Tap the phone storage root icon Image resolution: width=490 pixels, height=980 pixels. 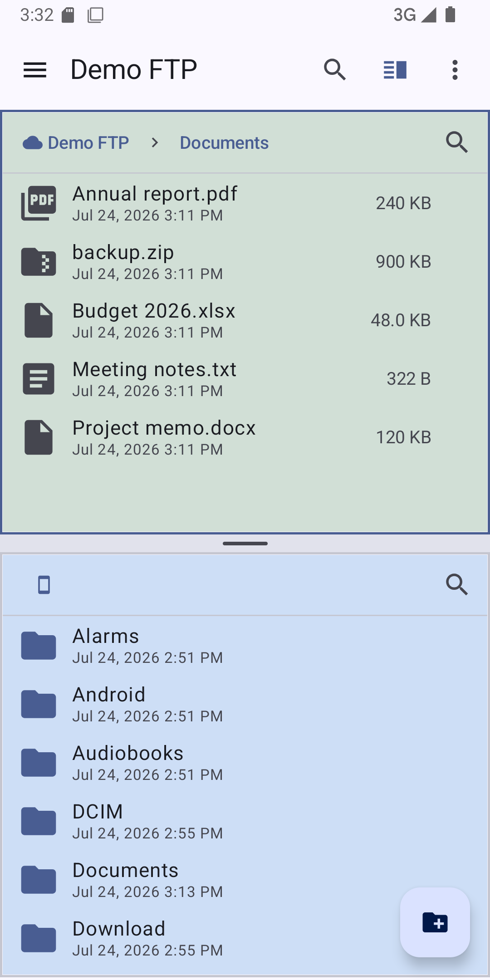click(x=44, y=585)
